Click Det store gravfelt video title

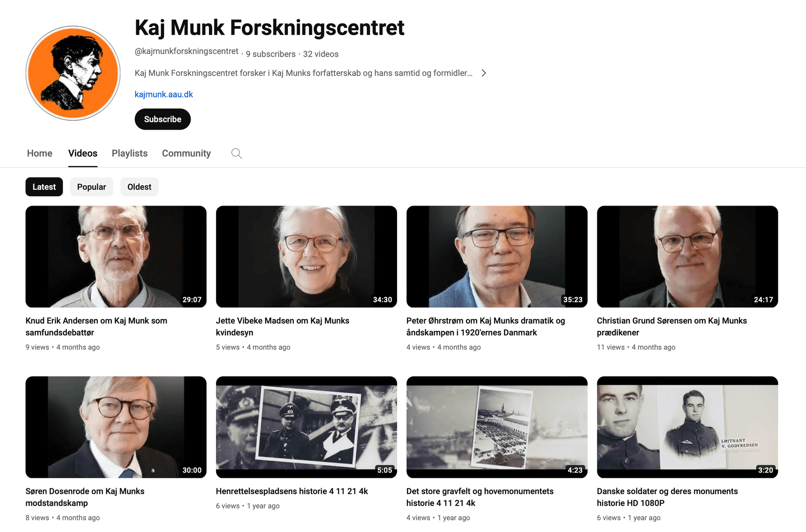480,497
